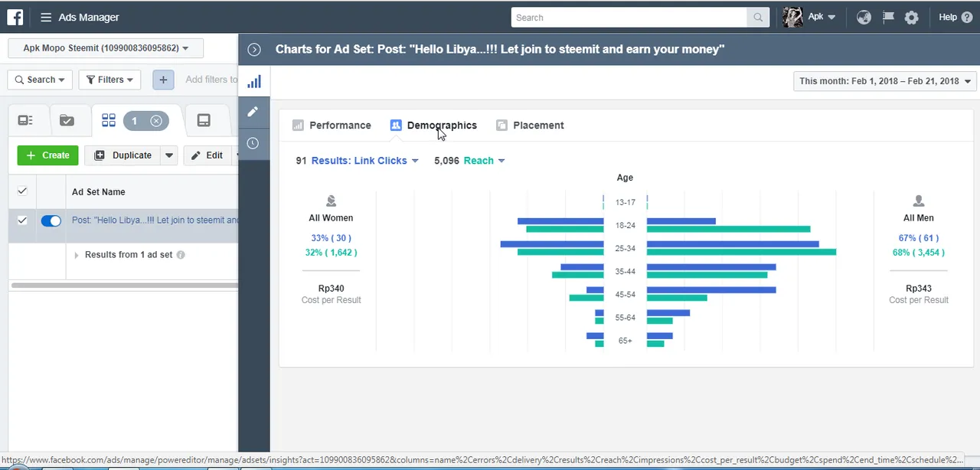Click the green Create button

[47, 155]
